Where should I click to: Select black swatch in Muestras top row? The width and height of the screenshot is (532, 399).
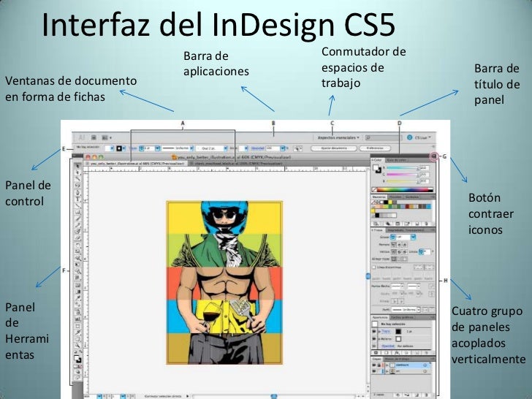(x=386, y=202)
